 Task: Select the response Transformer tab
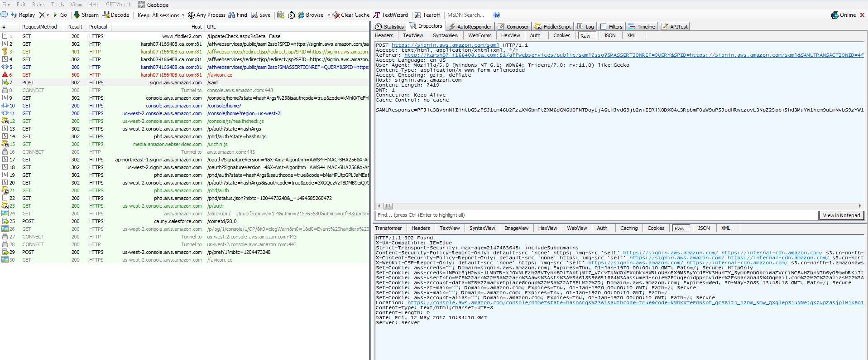point(388,228)
